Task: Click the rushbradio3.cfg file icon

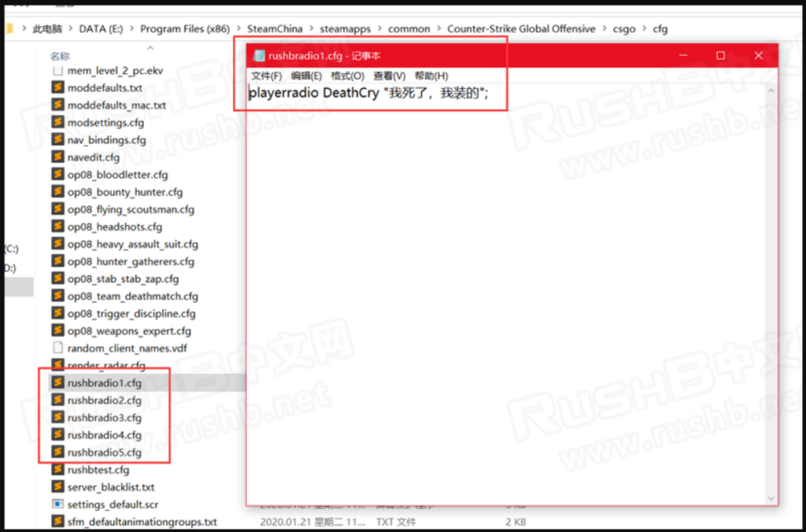Action: click(57, 418)
